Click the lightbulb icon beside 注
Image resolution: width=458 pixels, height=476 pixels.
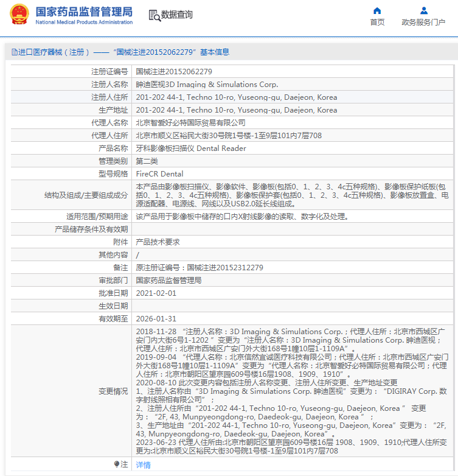point(117,464)
